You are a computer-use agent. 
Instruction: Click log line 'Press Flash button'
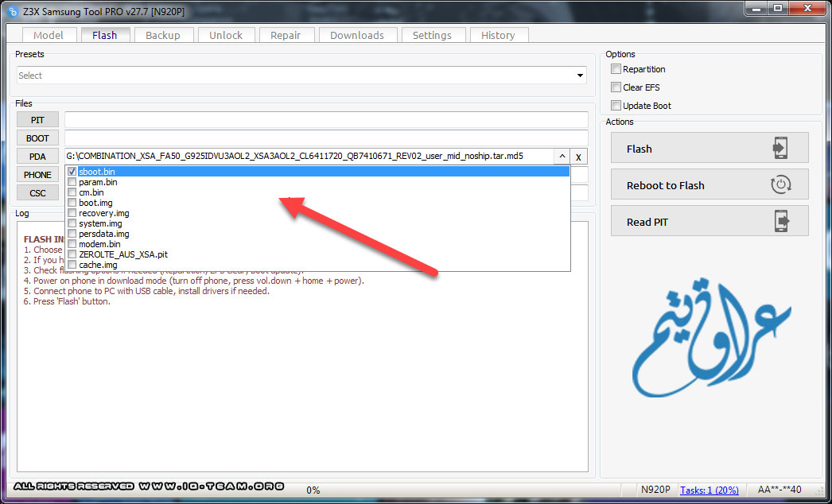(67, 301)
